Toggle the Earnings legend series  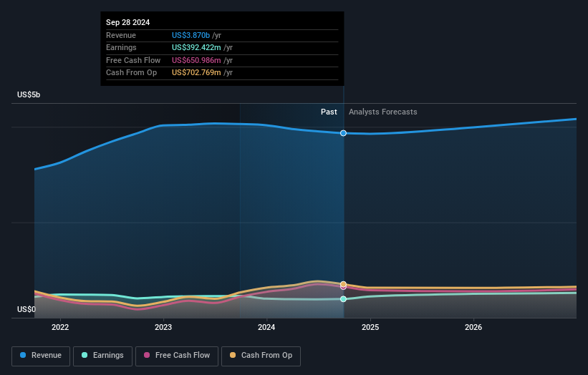coord(102,356)
